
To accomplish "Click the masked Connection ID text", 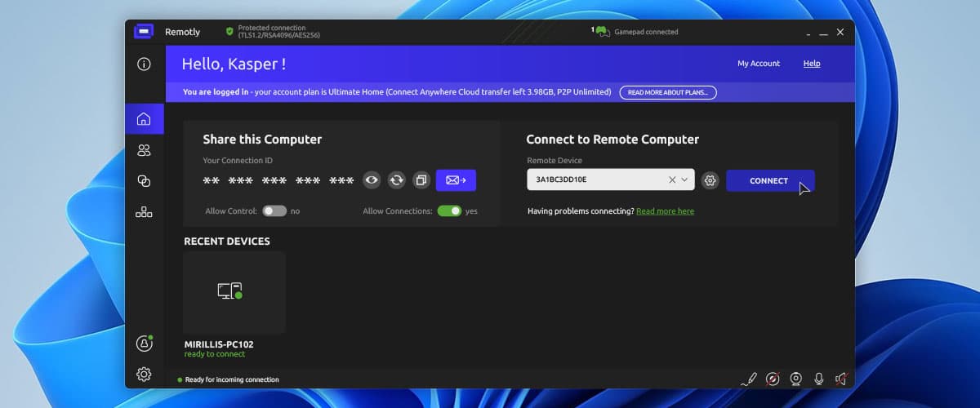I will click(x=278, y=180).
